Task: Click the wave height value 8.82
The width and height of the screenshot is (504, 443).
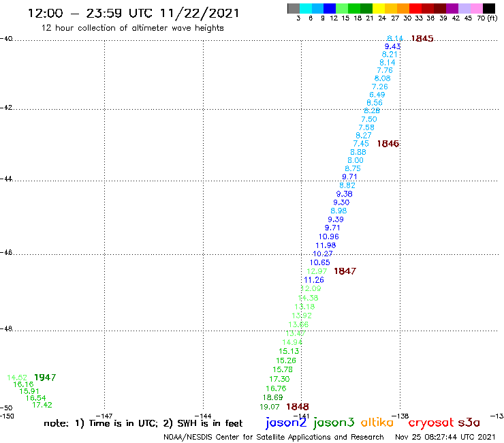Action: pos(347,185)
